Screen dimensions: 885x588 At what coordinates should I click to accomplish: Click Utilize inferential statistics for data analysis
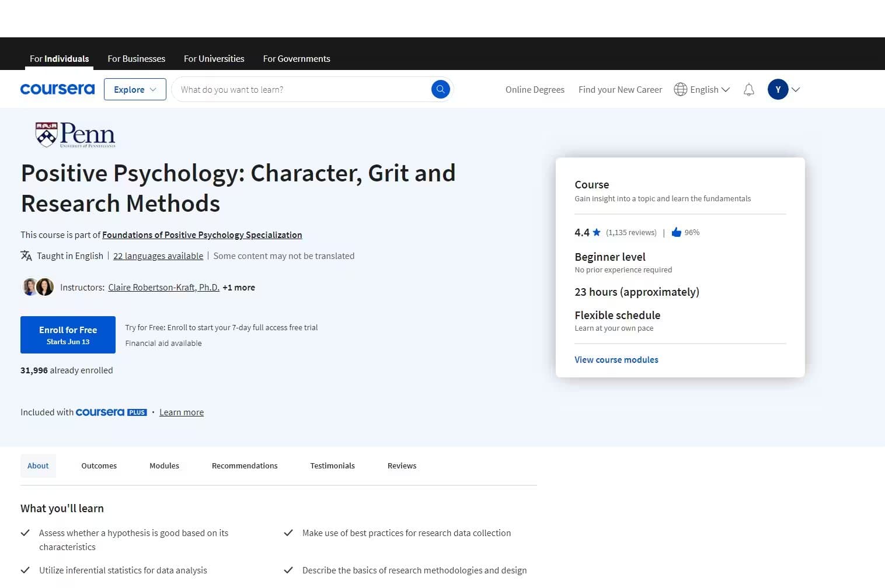tap(123, 570)
